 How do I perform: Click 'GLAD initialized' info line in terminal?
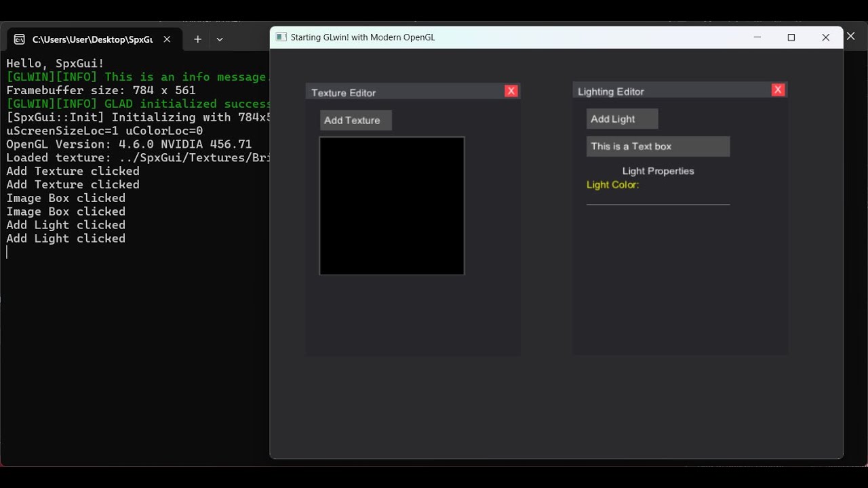[x=138, y=104]
